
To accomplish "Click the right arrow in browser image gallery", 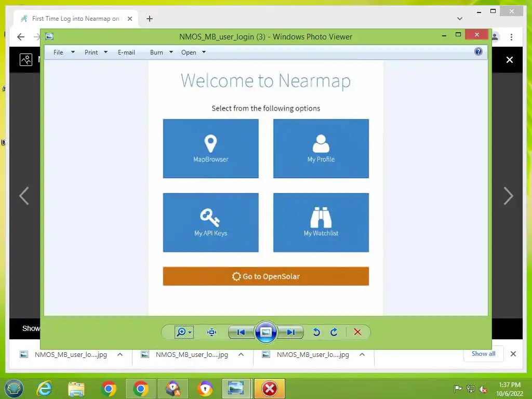I will point(508,196).
